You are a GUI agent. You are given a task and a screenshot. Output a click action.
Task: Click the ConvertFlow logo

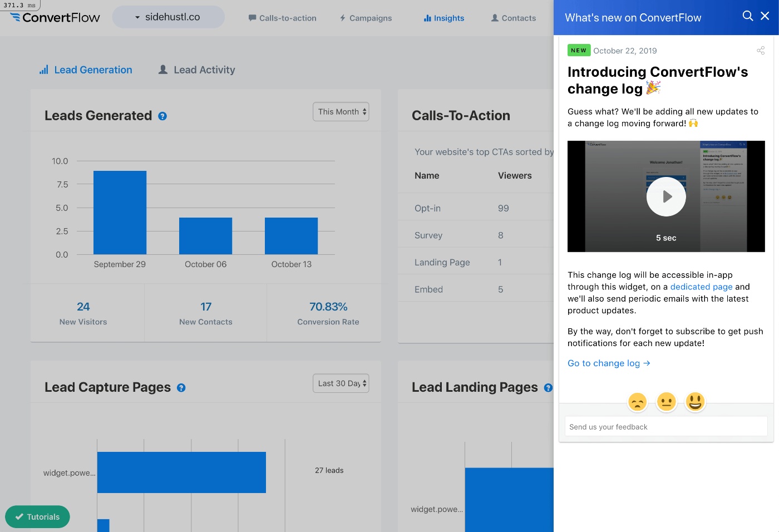click(55, 17)
